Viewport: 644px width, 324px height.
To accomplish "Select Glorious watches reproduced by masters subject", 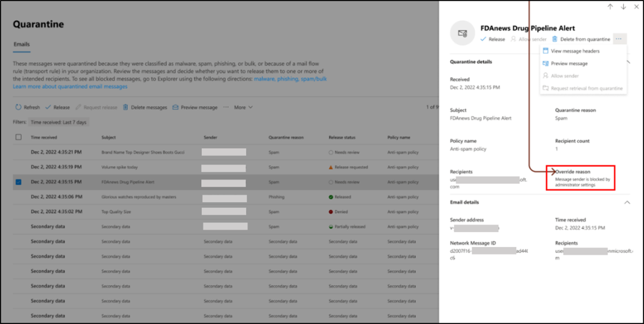I will (x=139, y=197).
